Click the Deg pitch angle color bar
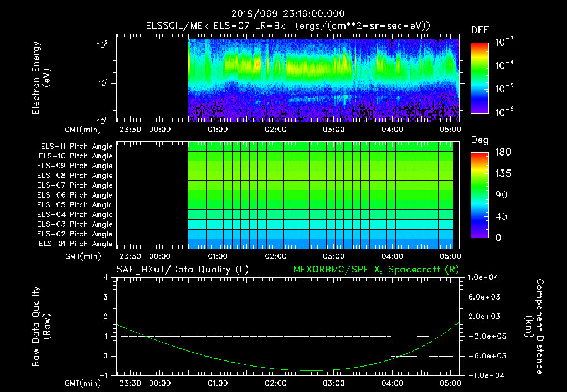This screenshot has width=567, height=392. 480,195
